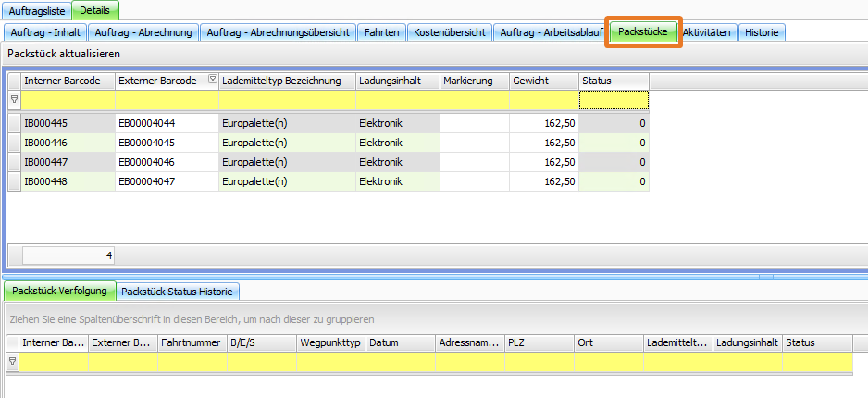
Task: Sort by Gewicht column header
Action: coord(544,81)
